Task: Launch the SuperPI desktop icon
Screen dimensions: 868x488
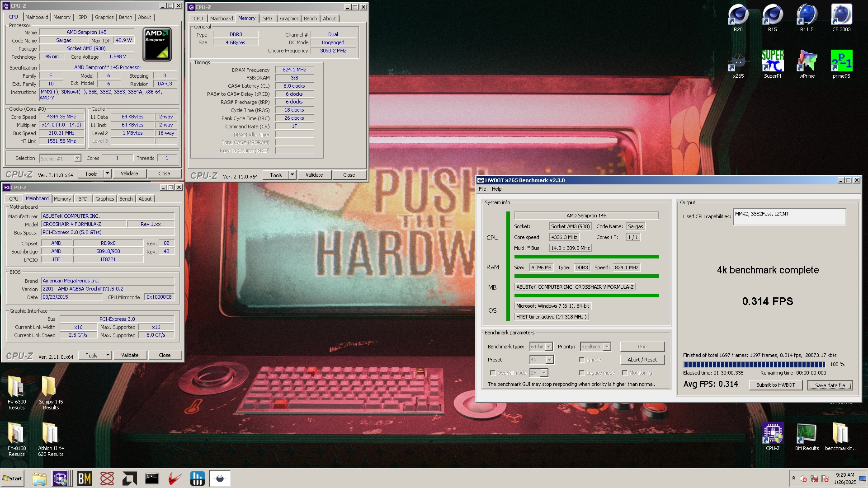Action: click(x=772, y=65)
